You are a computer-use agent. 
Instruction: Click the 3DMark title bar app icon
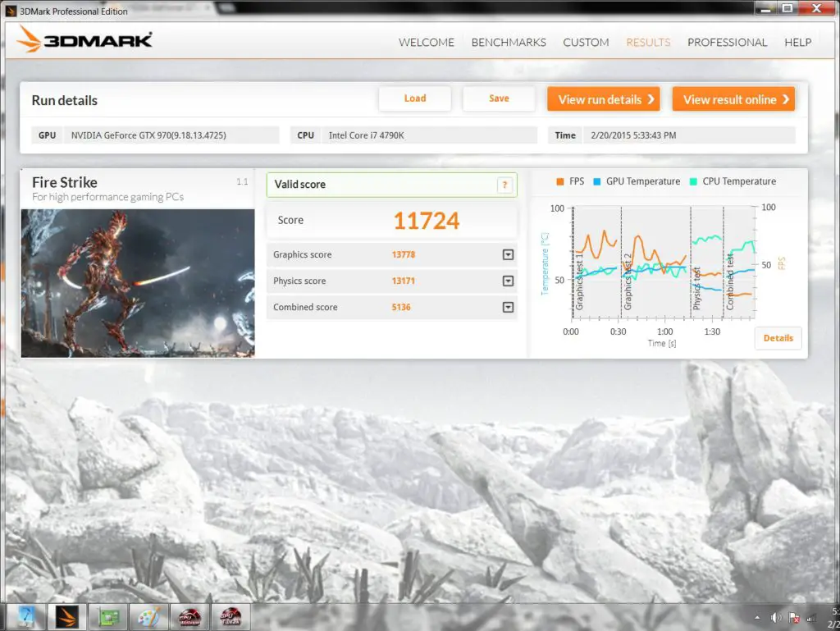click(x=11, y=11)
